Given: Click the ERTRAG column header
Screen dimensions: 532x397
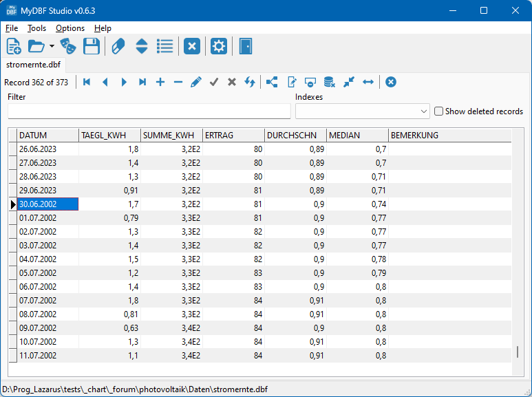Looking at the screenshot, I should coord(233,136).
